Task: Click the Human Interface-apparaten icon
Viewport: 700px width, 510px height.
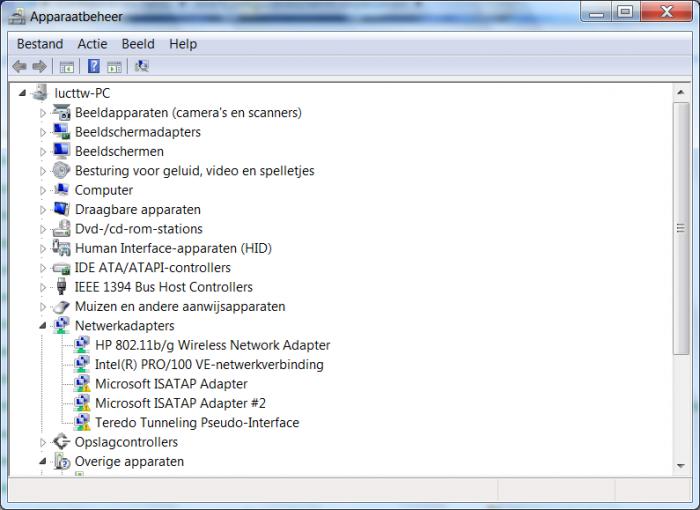Action: (61, 247)
